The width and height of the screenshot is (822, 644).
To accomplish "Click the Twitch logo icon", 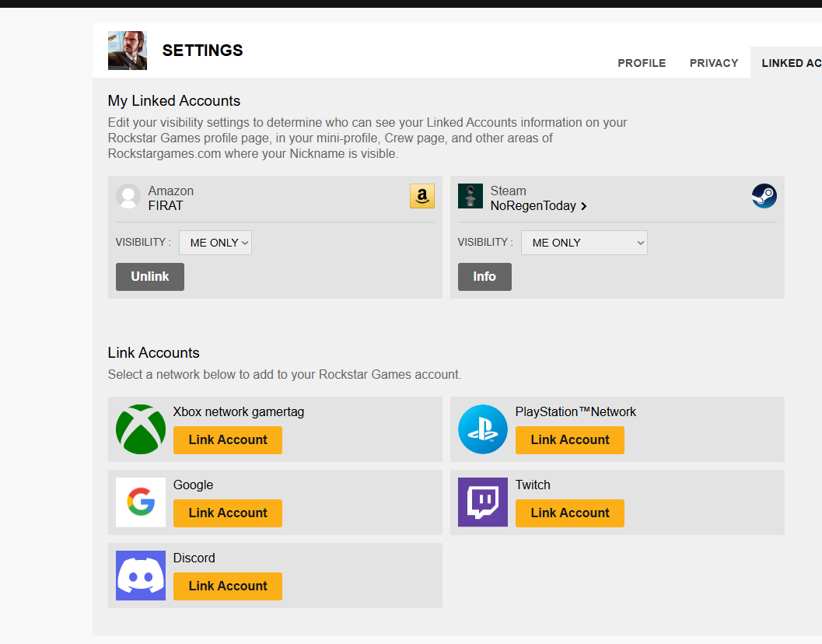I will pyautogui.click(x=483, y=502).
